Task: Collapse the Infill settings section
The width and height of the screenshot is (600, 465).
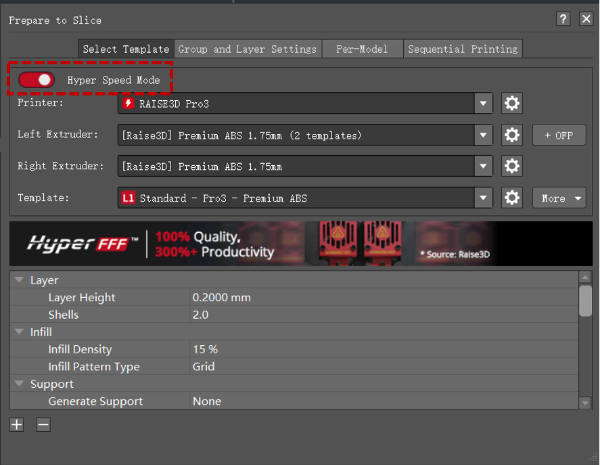Action: [x=19, y=332]
